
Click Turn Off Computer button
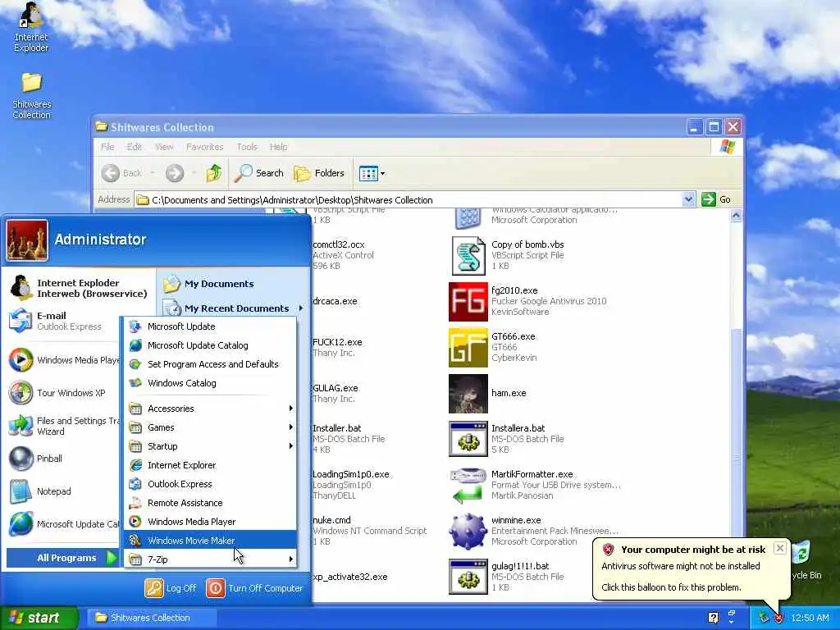tap(254, 587)
